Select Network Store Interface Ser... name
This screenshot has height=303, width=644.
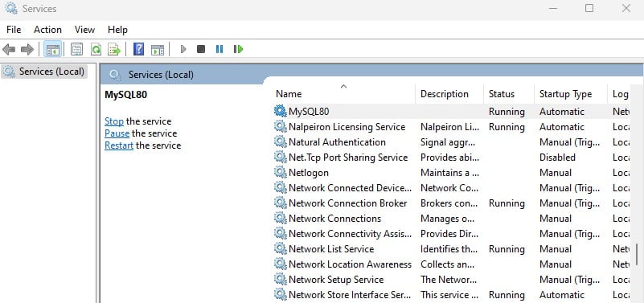pos(350,294)
